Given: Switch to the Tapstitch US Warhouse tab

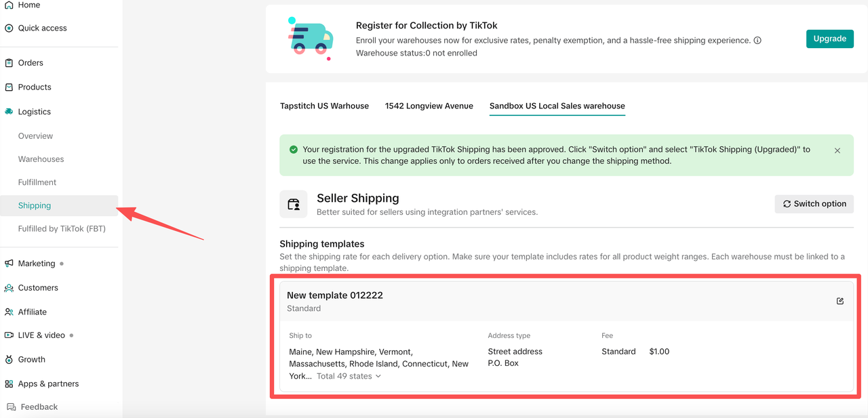Looking at the screenshot, I should click(x=324, y=106).
